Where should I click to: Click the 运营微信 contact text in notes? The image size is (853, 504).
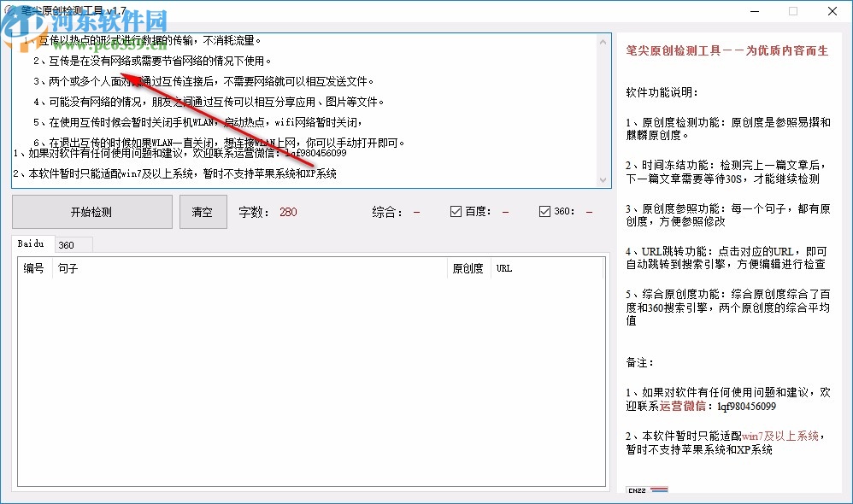[x=683, y=406]
